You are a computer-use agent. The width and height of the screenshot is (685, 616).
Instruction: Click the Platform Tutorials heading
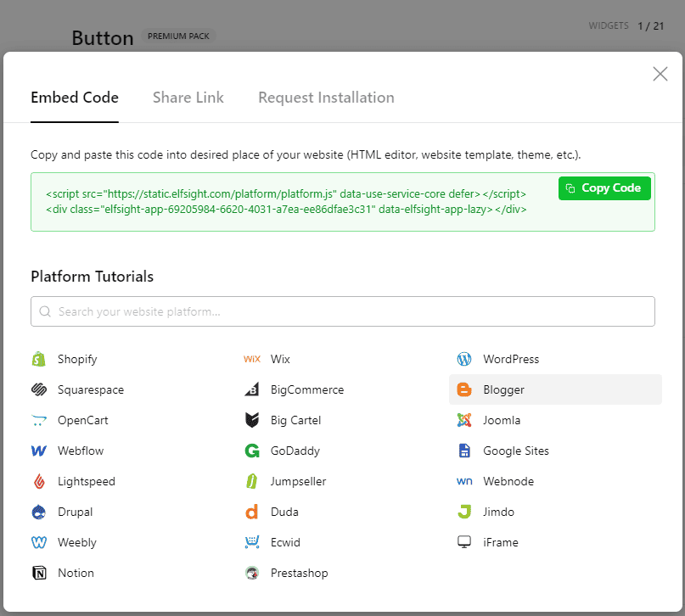click(x=93, y=277)
